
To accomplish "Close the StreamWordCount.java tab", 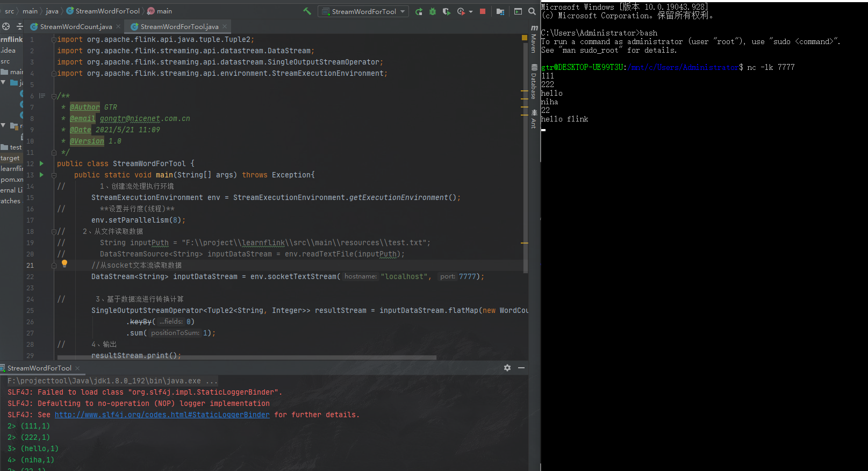I will coord(118,26).
